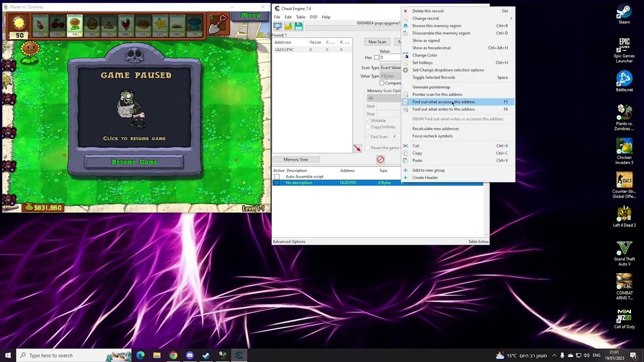Select the Cherry Bomb seed packet
The image size is (644, 362).
tap(57, 25)
